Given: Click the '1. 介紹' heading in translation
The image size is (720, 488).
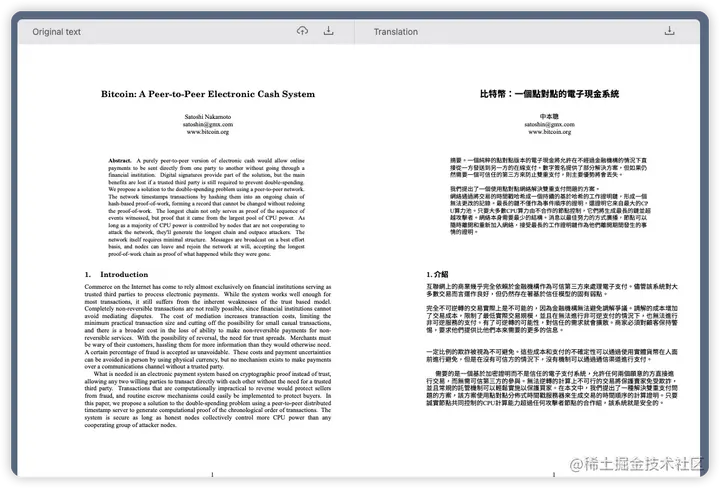Looking at the screenshot, I should coord(437,275).
